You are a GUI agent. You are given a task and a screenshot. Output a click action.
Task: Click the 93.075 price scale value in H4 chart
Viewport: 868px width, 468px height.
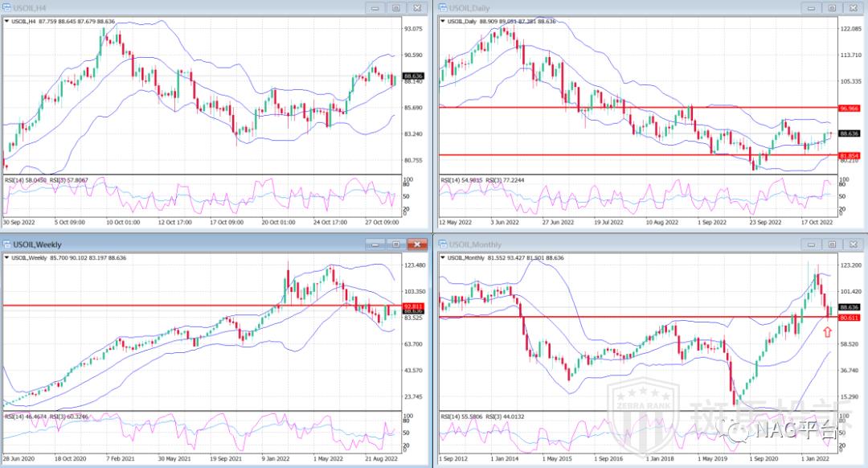[414, 29]
